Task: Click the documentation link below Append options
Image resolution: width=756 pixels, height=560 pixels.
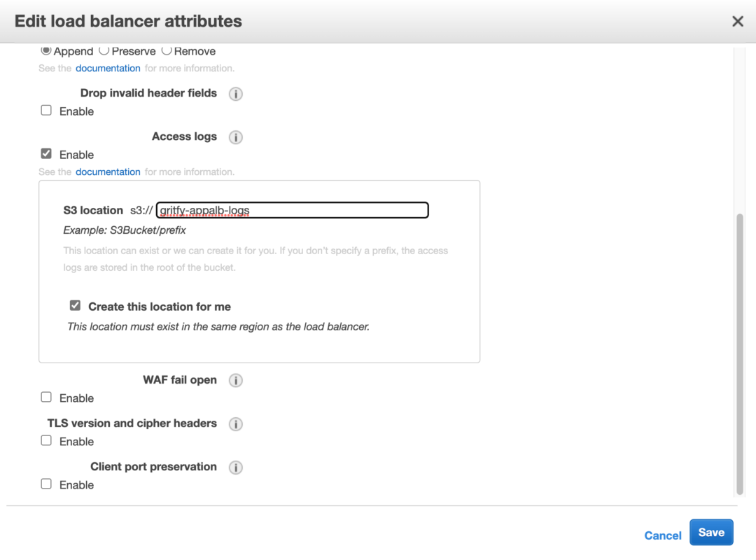Action: [x=108, y=68]
